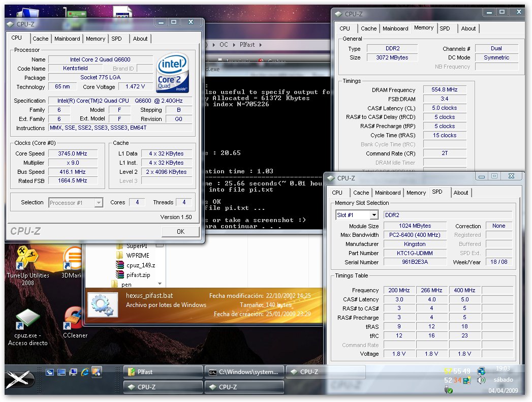Select the cpuz_149.z archive file
Viewport: 532px width, 402px height.
point(135,265)
